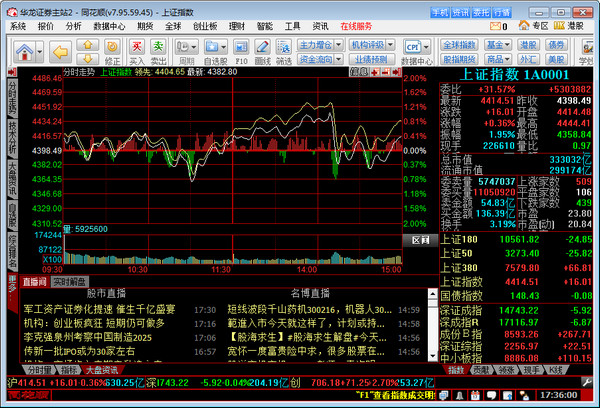Click the 信息 button above the chart
Viewport: 600px width, 408px height.
point(359,72)
